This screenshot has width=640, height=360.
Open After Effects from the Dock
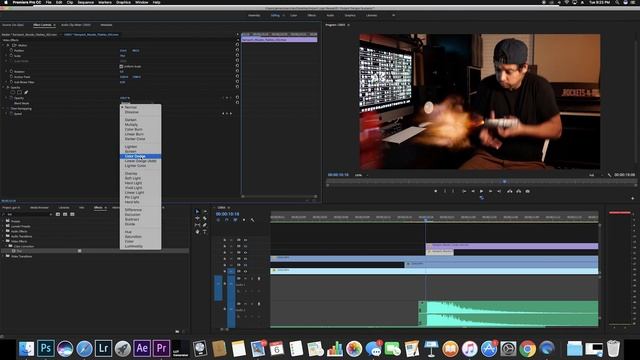tap(142, 349)
